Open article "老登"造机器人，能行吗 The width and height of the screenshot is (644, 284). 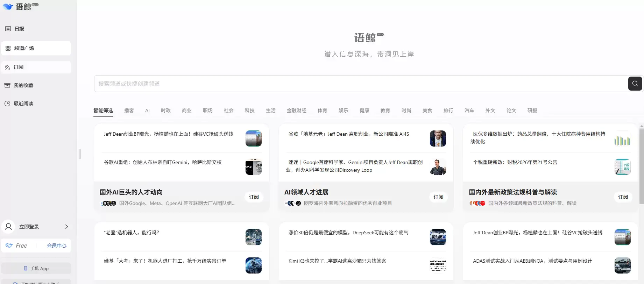point(132,233)
